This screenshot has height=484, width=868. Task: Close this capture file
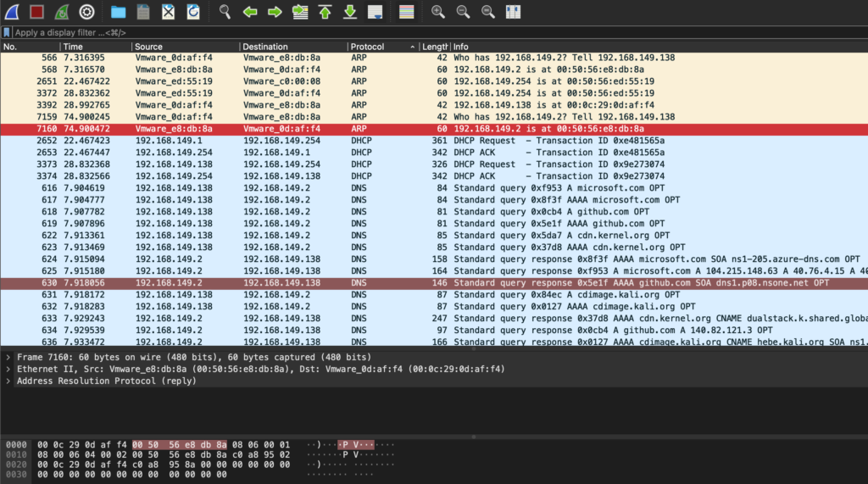(x=169, y=12)
